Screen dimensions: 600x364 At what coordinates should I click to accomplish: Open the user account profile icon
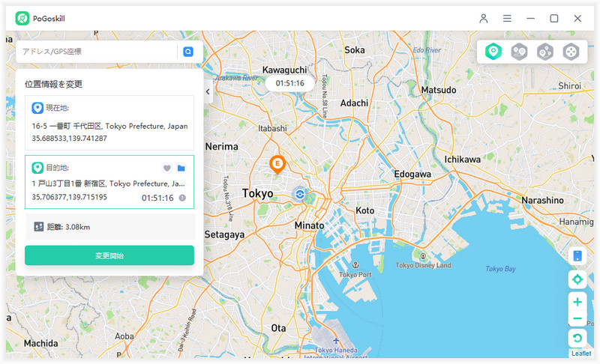(483, 18)
